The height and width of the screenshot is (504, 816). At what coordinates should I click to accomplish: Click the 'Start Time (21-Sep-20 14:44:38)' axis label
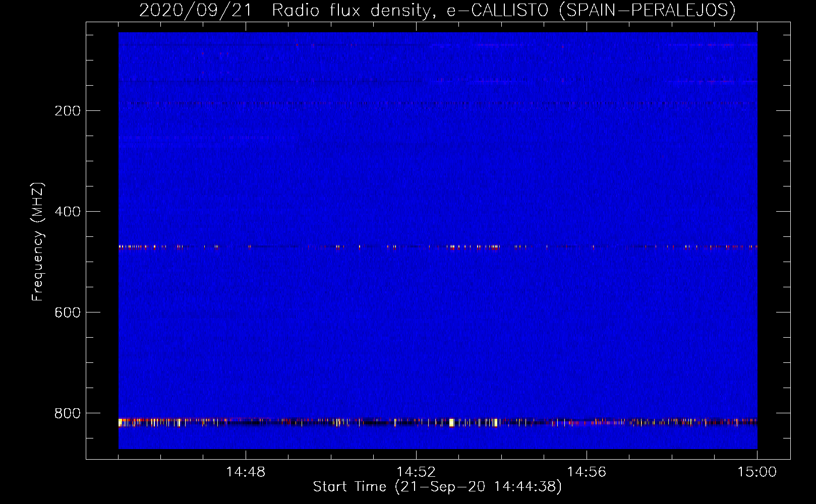click(x=437, y=487)
